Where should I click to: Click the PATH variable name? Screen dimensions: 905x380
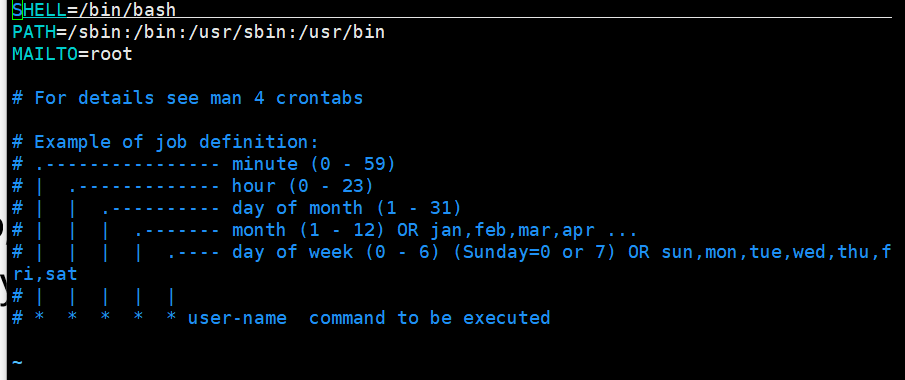coord(34,32)
